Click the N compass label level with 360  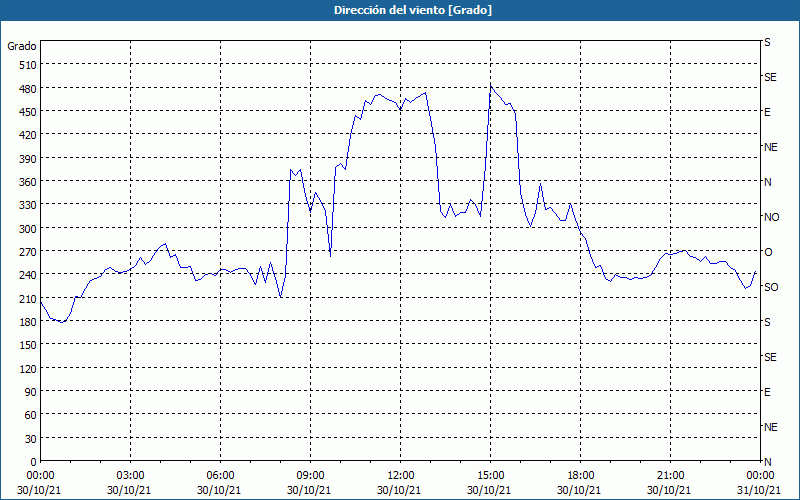coord(767,182)
